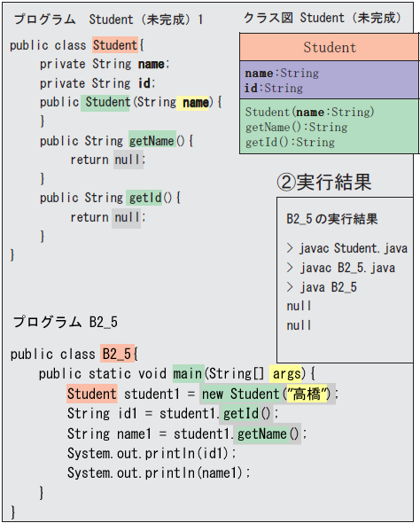
Task: Click the green highlighted main method name
Action: 189,373
